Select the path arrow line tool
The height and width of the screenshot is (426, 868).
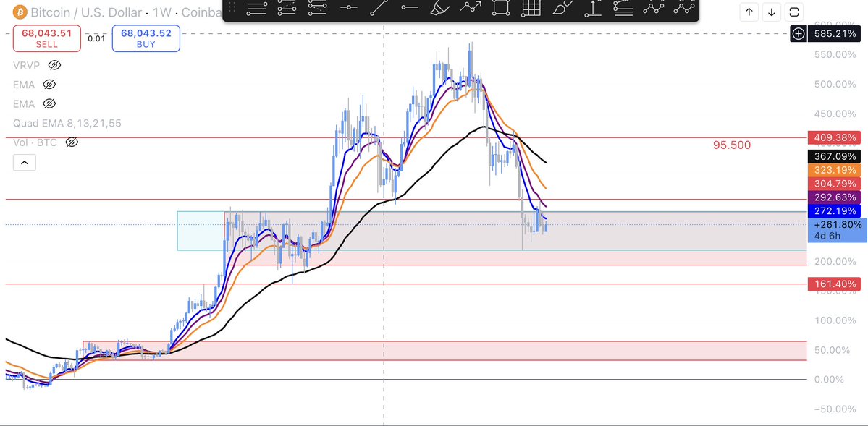[471, 8]
